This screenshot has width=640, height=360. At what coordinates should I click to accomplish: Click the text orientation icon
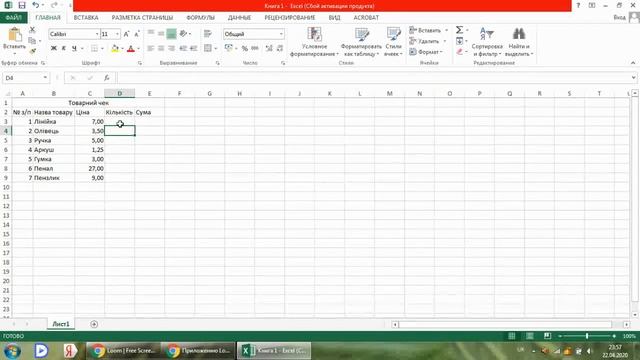coord(183,33)
